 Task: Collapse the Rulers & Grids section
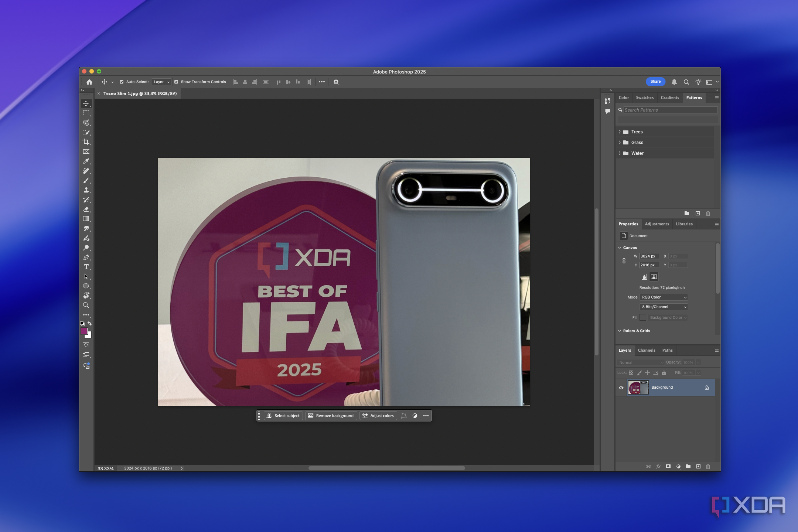click(x=620, y=331)
